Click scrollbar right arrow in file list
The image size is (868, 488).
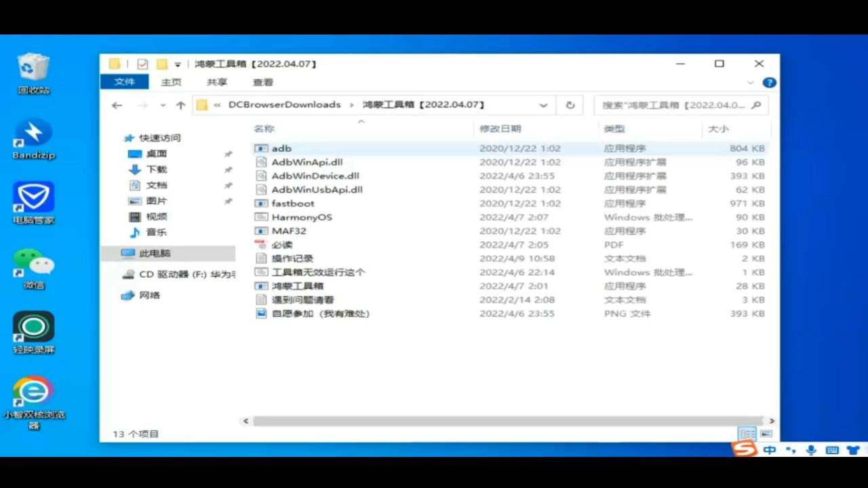tap(772, 421)
